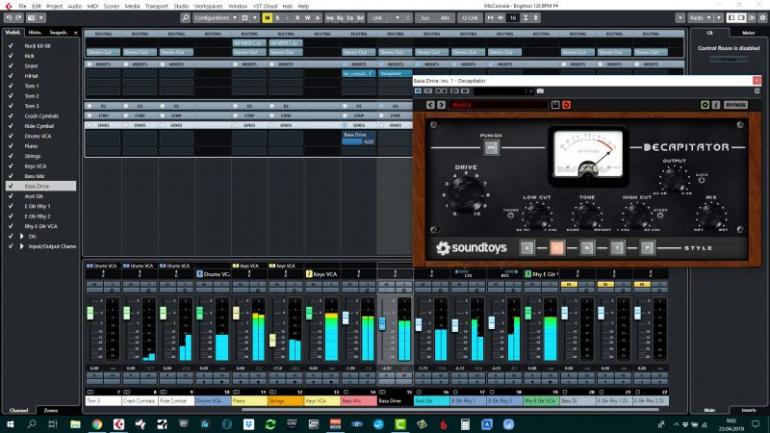This screenshot has width=770, height=433.
Task: Open File Explorer from the taskbar
Action: [75, 424]
